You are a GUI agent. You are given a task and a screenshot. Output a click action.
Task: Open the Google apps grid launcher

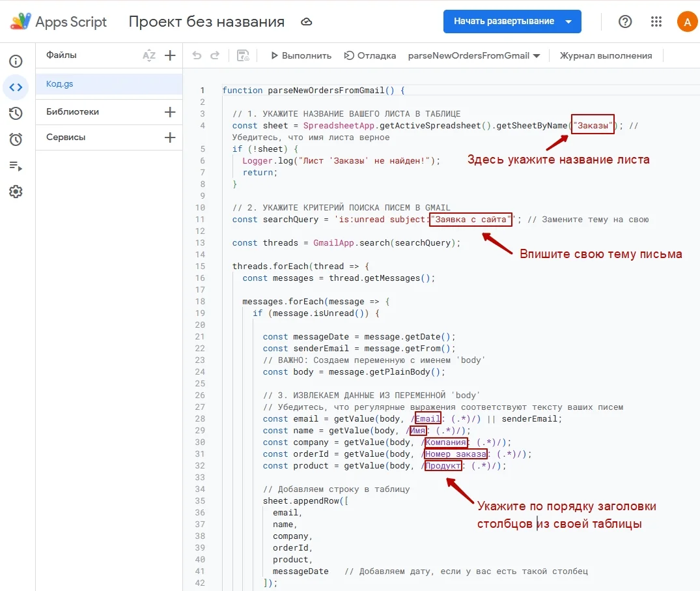point(656,22)
